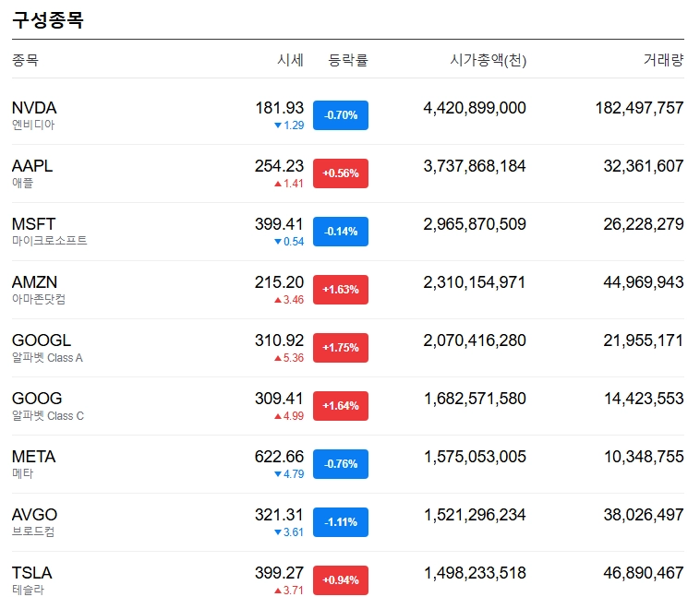Screen dimensions: 700x597
Task: Sort by the 시가총액(천) column header
Action: 488,61
